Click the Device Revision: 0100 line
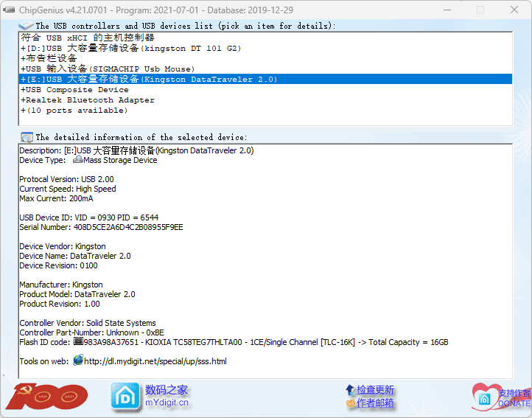 click(58, 265)
